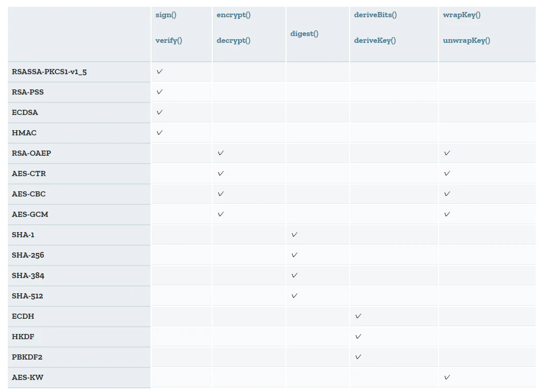This screenshot has width=541, height=392.
Task: Open the wrapKey() header link
Action: click(x=462, y=15)
